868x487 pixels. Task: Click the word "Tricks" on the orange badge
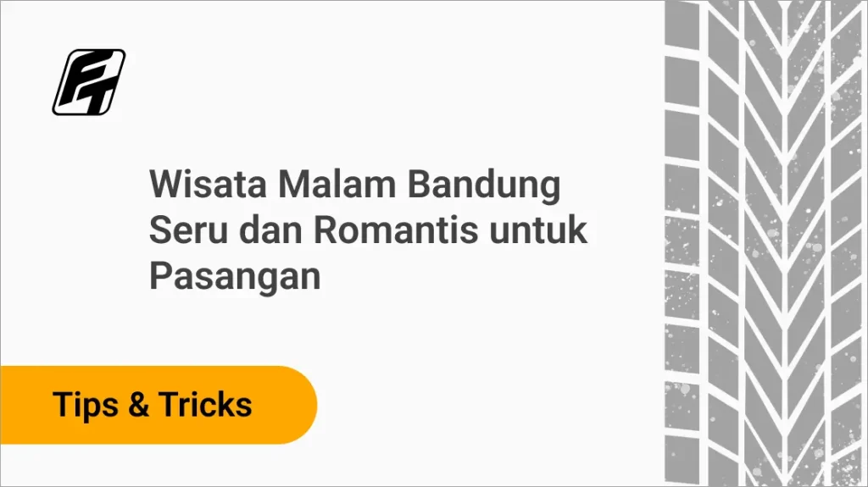[x=205, y=404]
